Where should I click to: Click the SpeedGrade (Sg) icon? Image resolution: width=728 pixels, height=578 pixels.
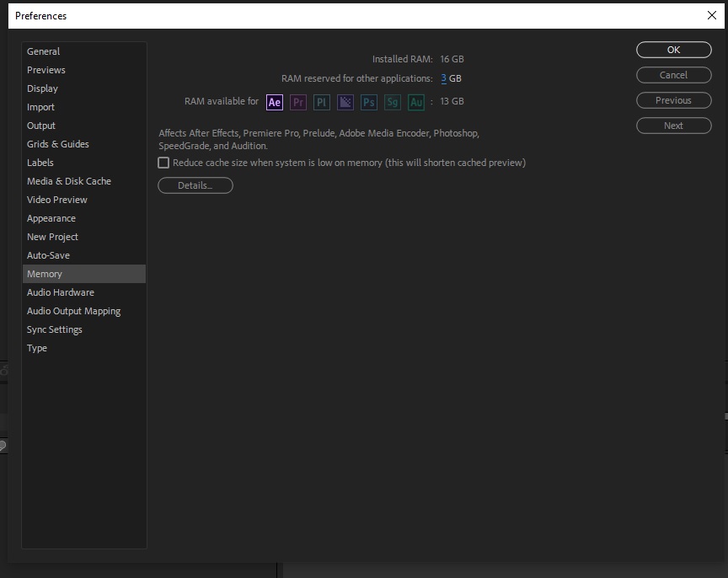pyautogui.click(x=393, y=102)
